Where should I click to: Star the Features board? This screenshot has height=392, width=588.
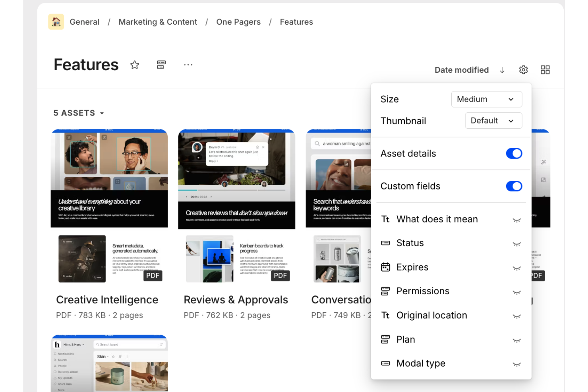click(134, 64)
